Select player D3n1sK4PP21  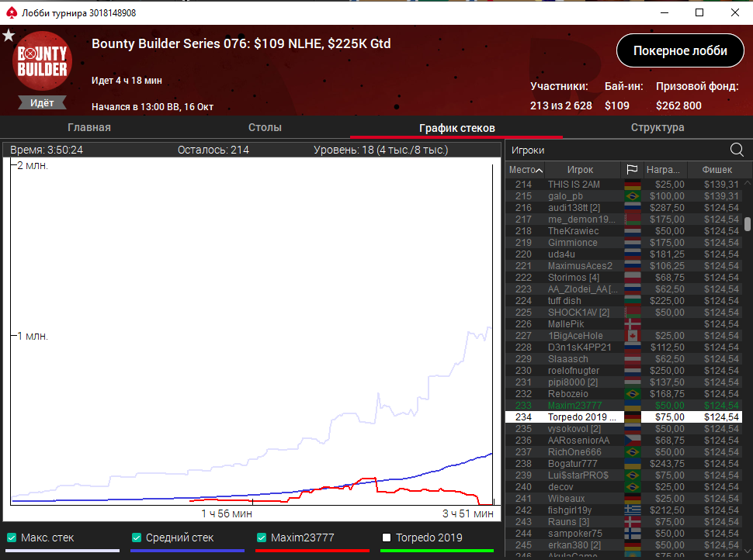(x=623, y=347)
